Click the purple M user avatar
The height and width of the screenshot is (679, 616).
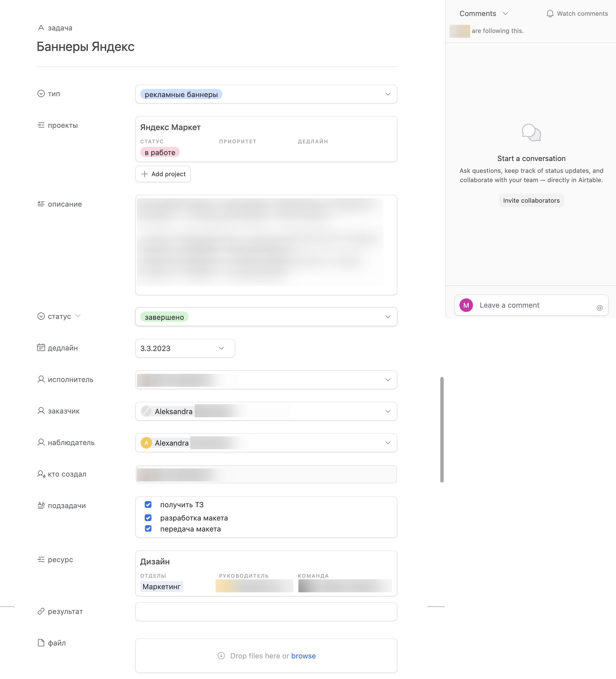(466, 305)
